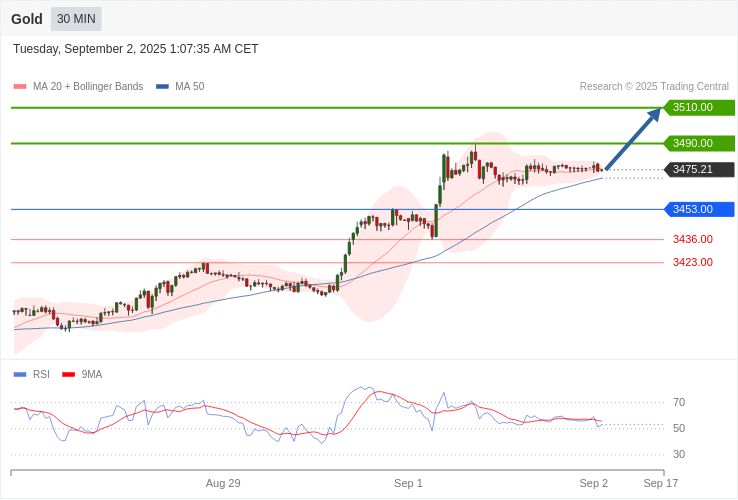Click the Sep 1 date on time axis
738x500 pixels.
408,483
